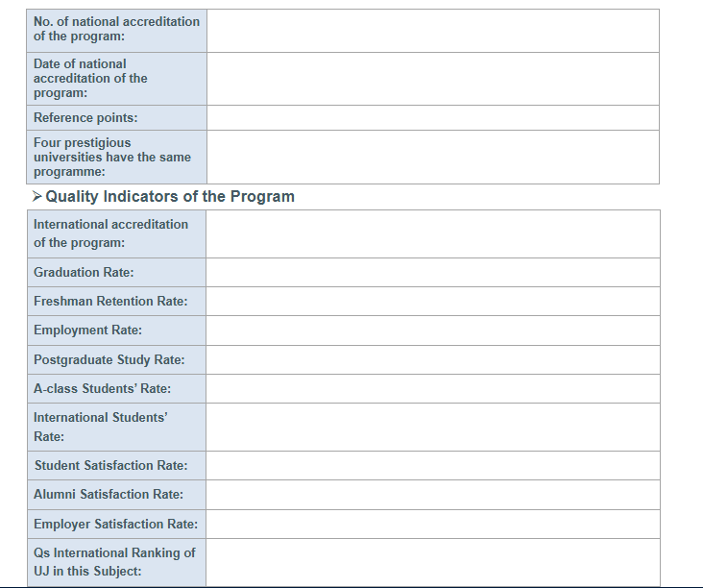Select the blank Student Satisfaction Rate cell

(432, 466)
